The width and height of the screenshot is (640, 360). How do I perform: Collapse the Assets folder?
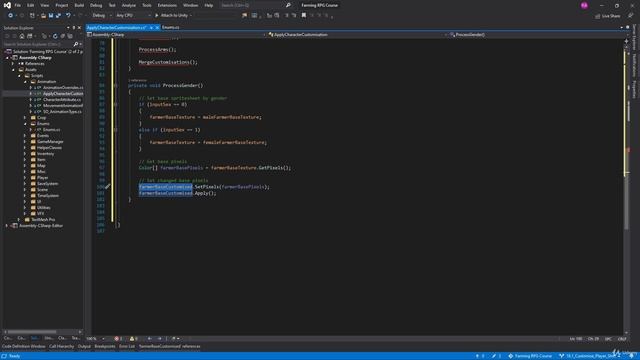click(13, 70)
